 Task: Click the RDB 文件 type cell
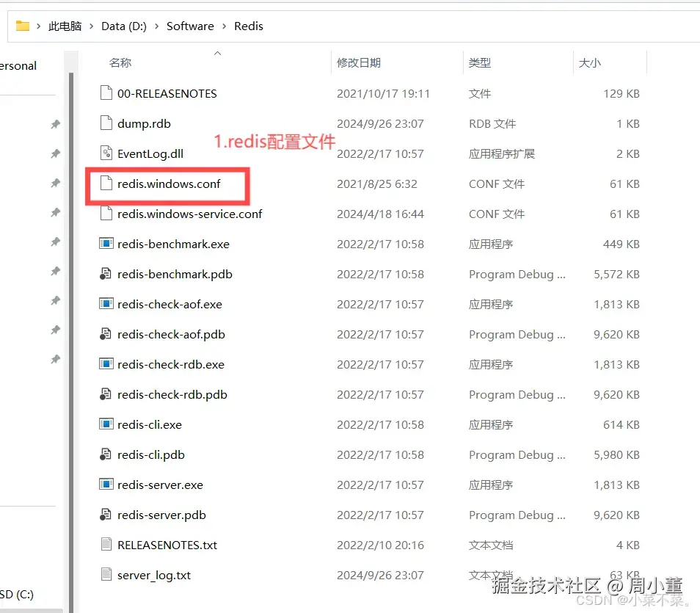click(492, 124)
